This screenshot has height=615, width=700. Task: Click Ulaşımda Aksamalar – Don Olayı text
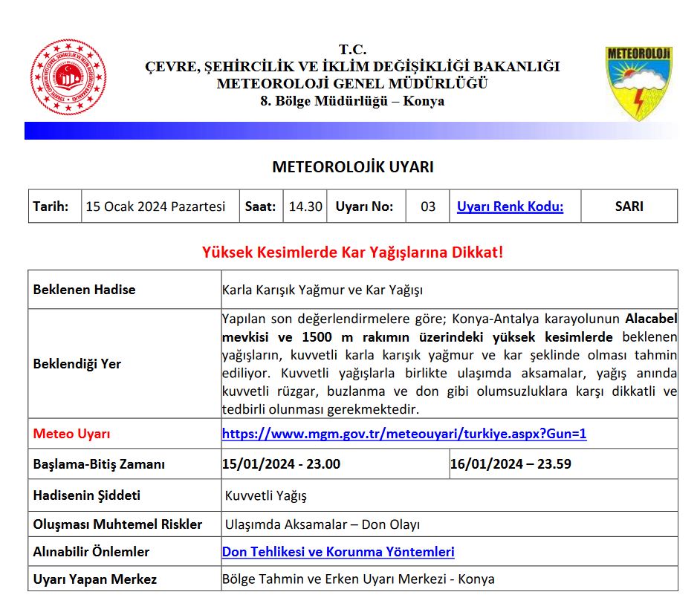tap(322, 524)
